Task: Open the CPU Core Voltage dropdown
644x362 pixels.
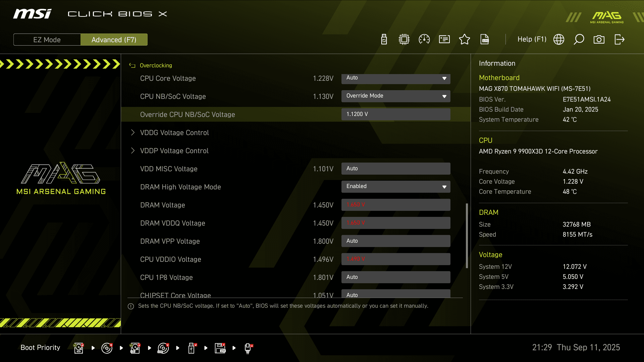Action: point(396,78)
